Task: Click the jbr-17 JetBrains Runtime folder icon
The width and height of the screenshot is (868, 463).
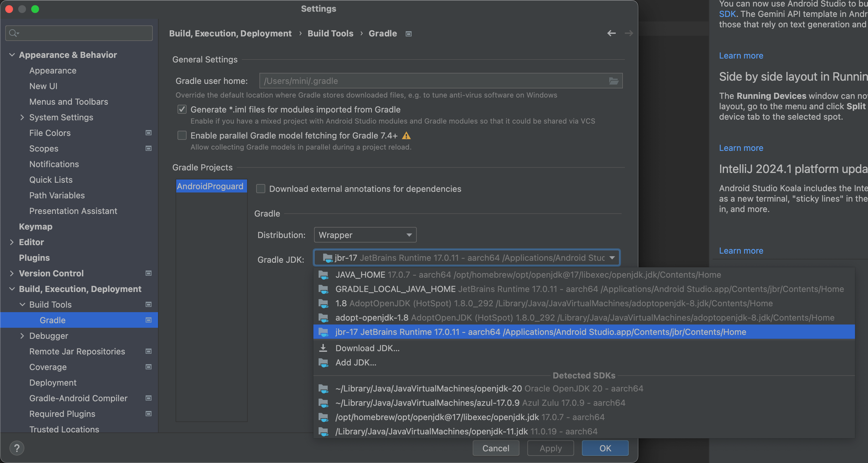Action: pos(323,331)
